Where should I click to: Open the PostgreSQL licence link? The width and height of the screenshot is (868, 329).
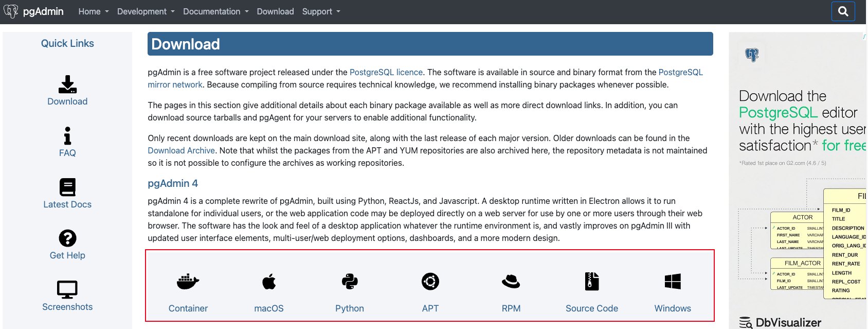pyautogui.click(x=386, y=72)
